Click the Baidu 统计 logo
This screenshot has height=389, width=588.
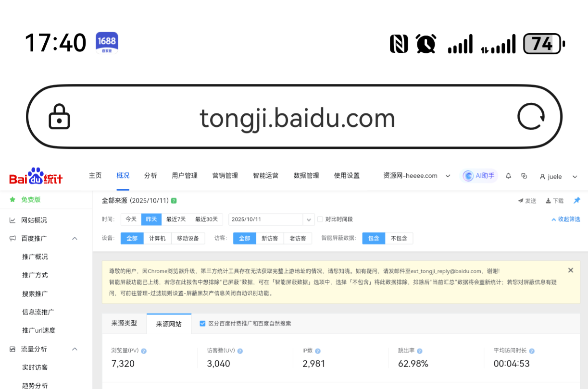pos(36,176)
